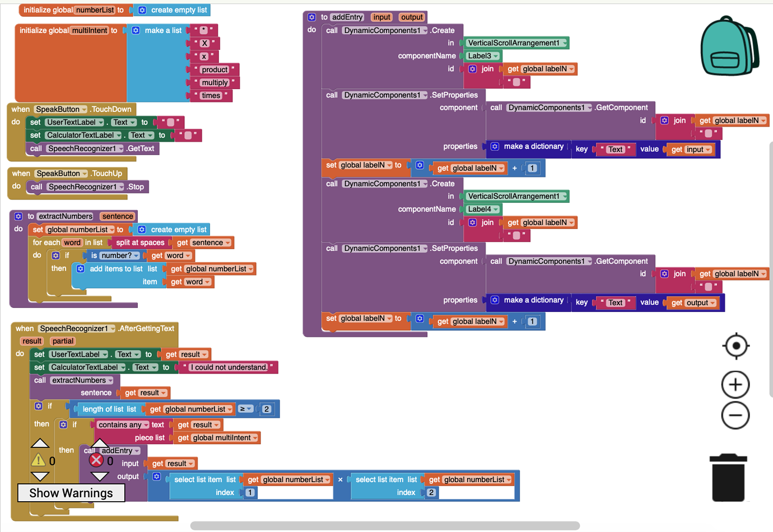Open mutator gear on 'make a list' block
The width and height of the screenshot is (773, 532).
(136, 30)
